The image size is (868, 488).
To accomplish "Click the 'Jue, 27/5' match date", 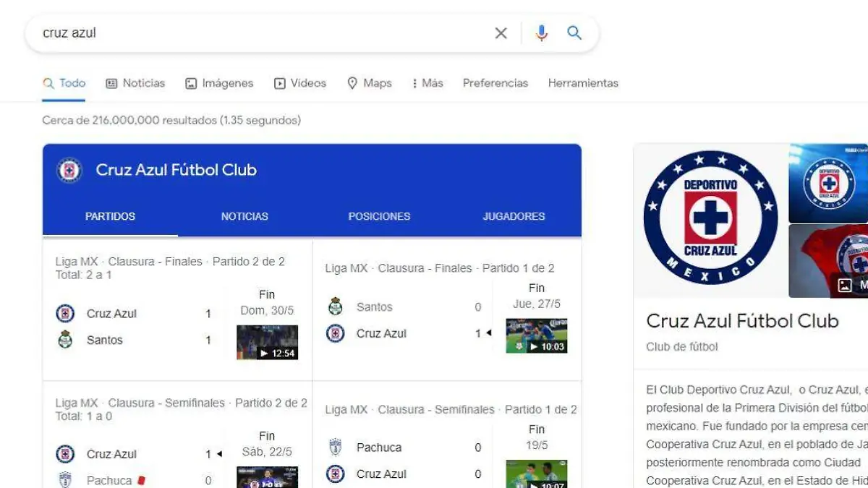I will point(536,304).
